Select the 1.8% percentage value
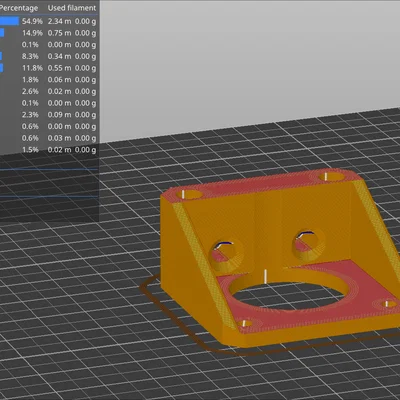The height and width of the screenshot is (400, 400). pyautogui.click(x=30, y=80)
